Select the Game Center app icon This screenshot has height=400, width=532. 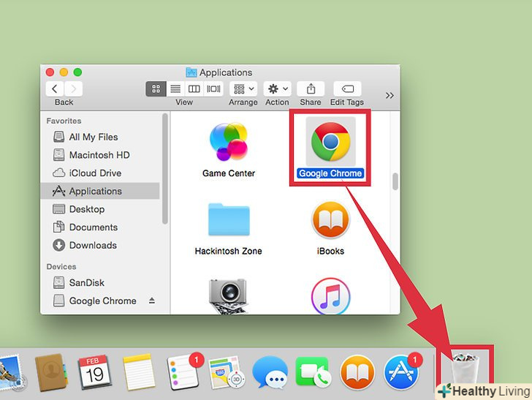click(x=229, y=141)
